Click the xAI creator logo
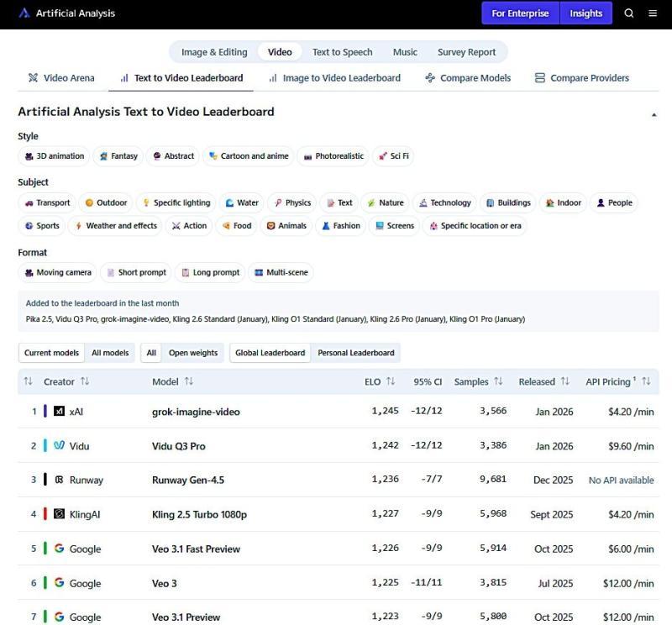 (x=59, y=412)
